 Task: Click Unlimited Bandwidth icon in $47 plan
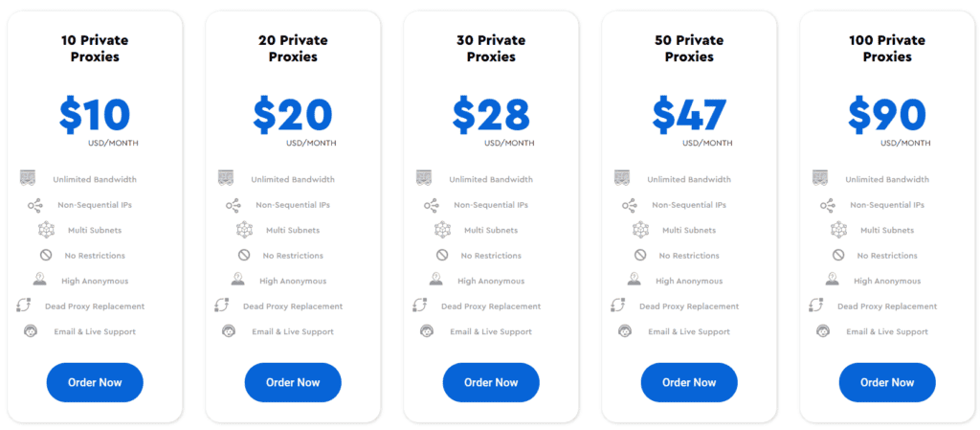622,178
